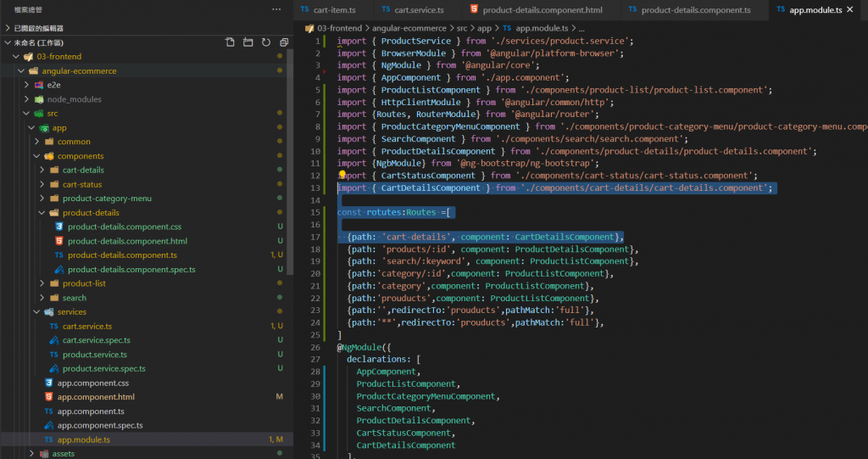The width and height of the screenshot is (868, 459).
Task: Click the New Folder icon in explorer
Action: pyautogui.click(x=248, y=42)
